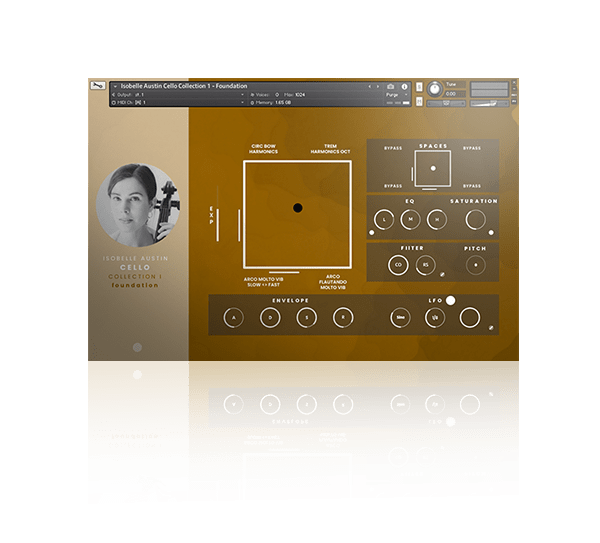Viewport: 600px width, 543px height.
Task: Click the grey dot at sidebar bottom
Action: coord(137,347)
